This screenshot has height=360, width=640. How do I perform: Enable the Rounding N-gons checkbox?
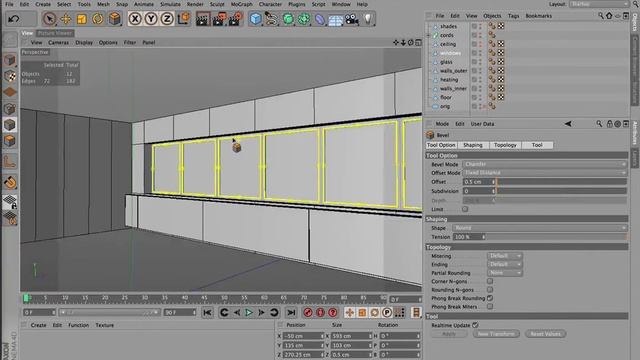[x=490, y=290]
